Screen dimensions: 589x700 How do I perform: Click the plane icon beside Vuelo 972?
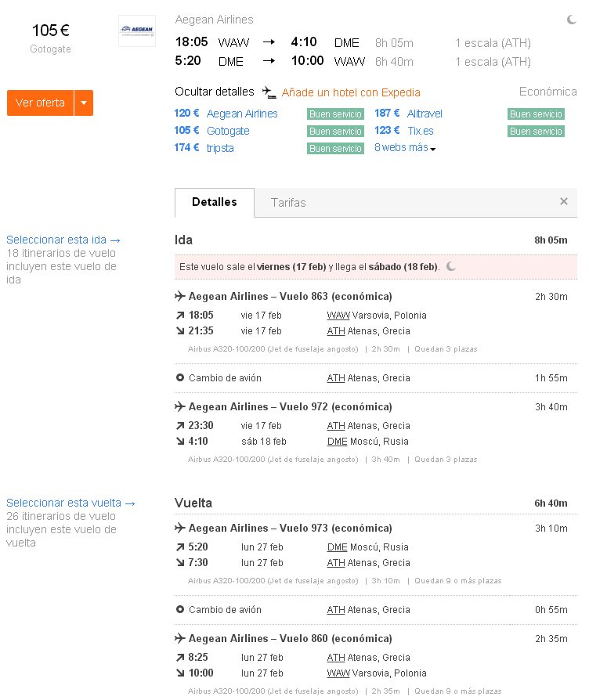click(180, 406)
